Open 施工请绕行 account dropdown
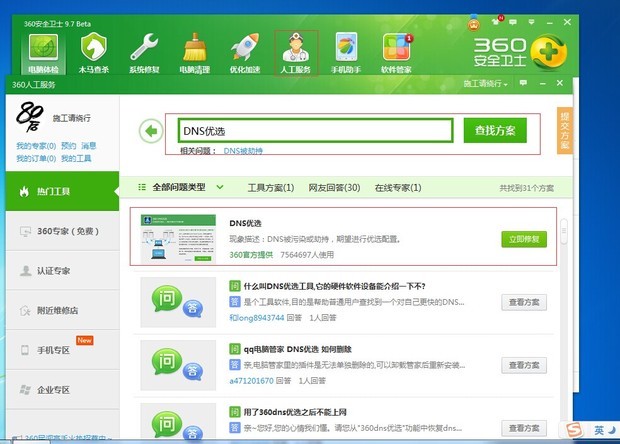Viewport: 620px width, 444px height. pos(486,84)
